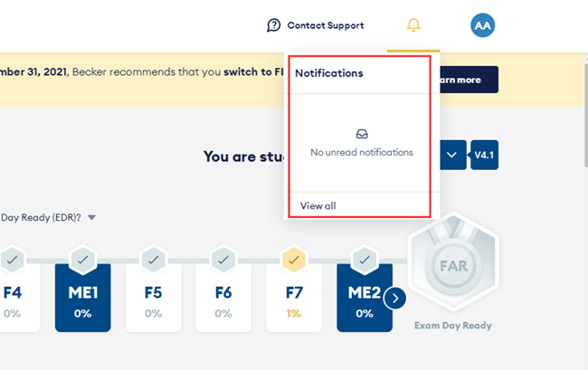The image size is (588, 370).
Task: Toggle the checkmark badge above F6
Action: (223, 261)
